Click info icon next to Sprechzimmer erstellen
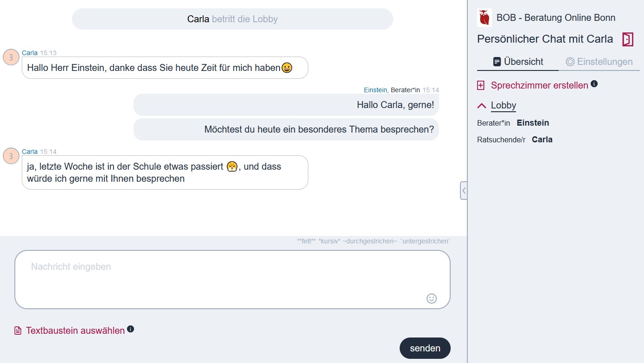 594,84
